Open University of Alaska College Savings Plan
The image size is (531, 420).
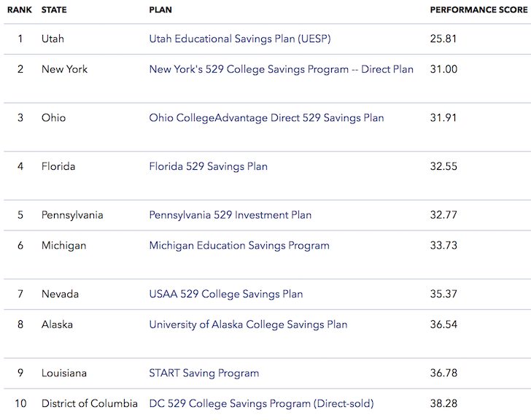point(248,324)
